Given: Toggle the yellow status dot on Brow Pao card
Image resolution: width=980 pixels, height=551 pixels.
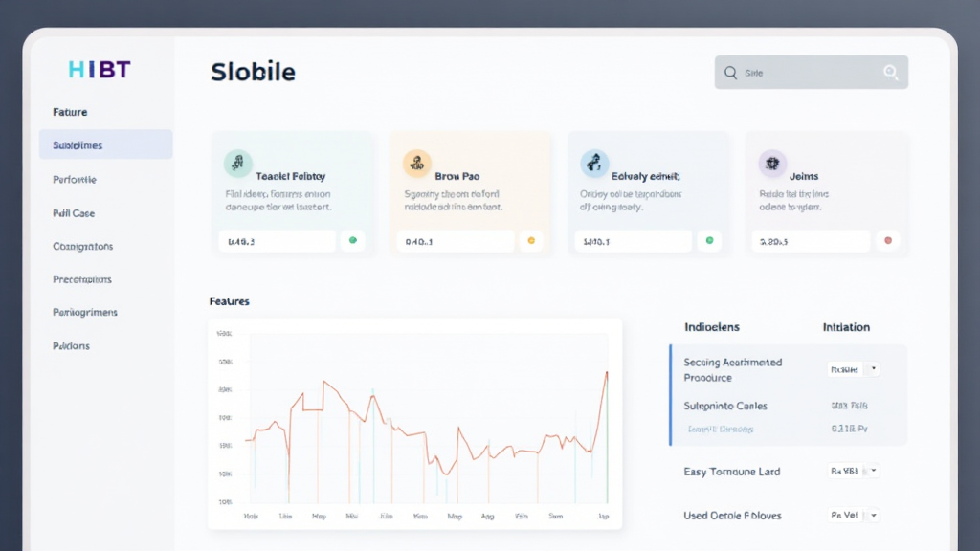Looking at the screenshot, I should (531, 241).
